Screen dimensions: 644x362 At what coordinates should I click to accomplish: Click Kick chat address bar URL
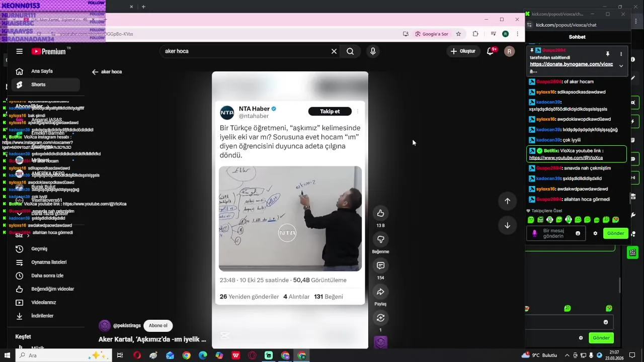coord(566,25)
